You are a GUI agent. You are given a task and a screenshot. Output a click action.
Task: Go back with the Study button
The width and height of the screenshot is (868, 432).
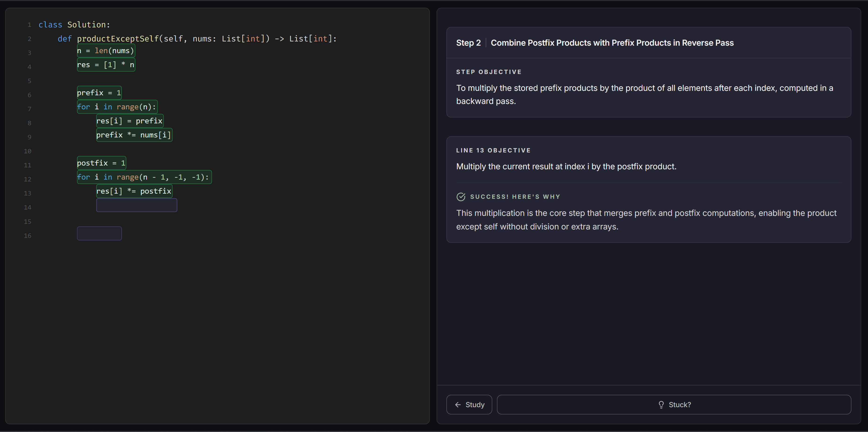(469, 405)
